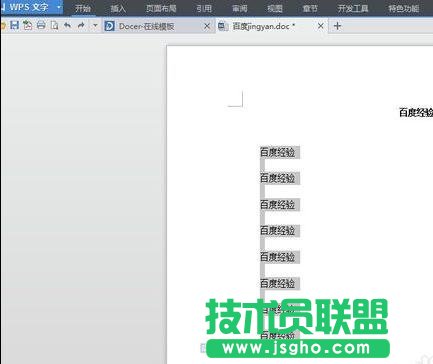This screenshot has height=364, width=433.
Task: Open Print Preview icon
Action: coord(54,25)
